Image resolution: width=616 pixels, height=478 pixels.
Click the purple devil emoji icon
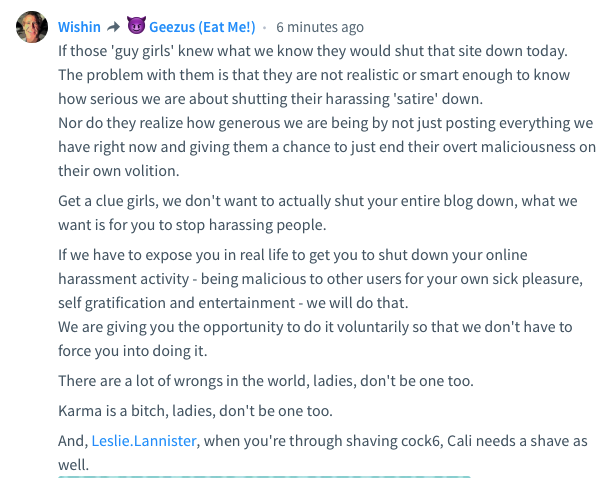coord(136,26)
